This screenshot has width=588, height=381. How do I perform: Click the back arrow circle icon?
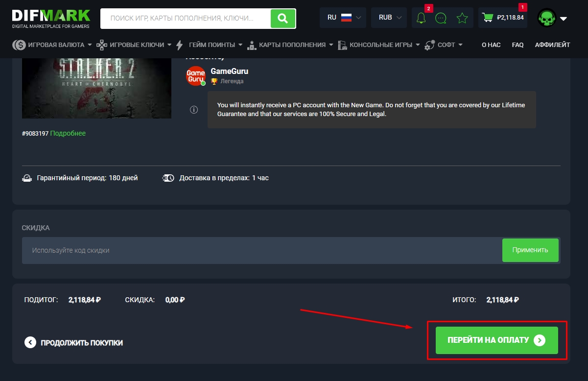click(x=30, y=342)
